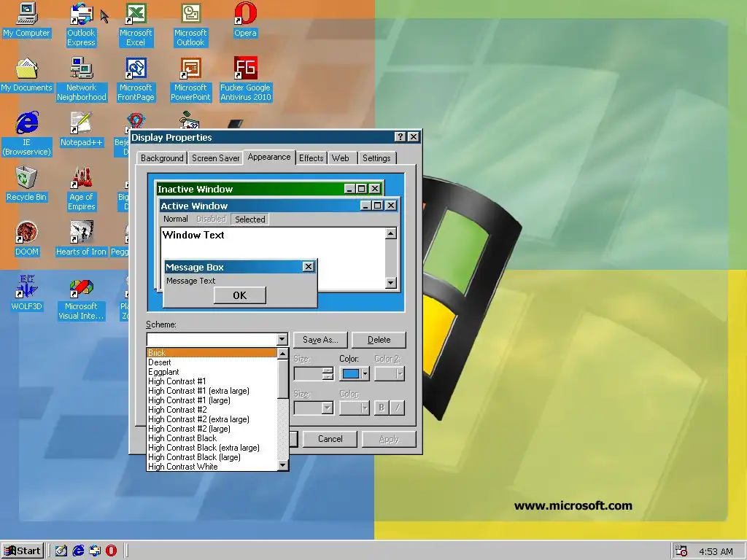Click the Normal menu item in preview
747x560 pixels.
point(175,219)
